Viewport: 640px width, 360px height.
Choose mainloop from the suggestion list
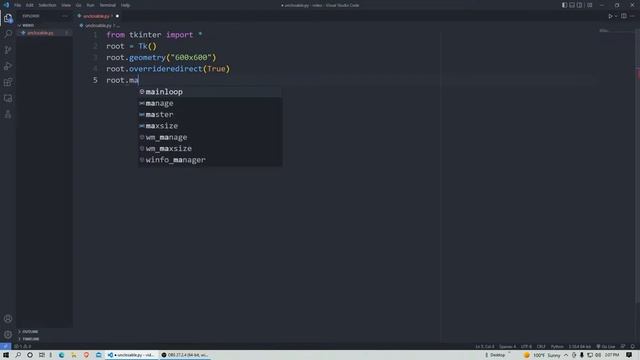210,92
